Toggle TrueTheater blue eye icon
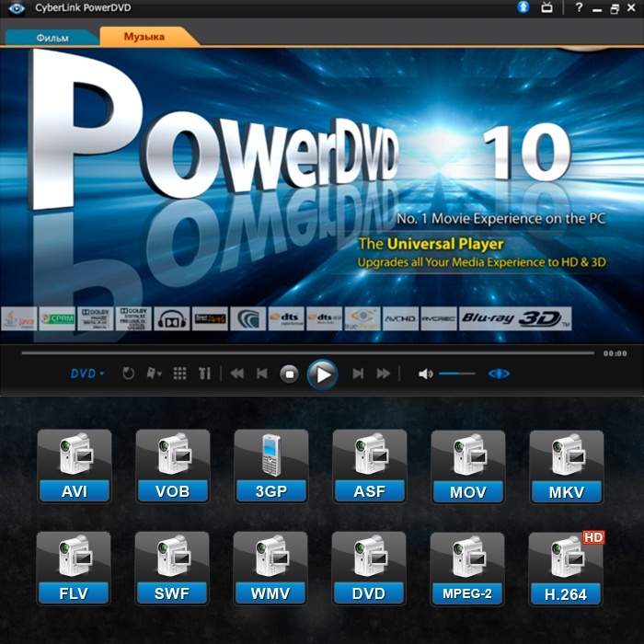The width and height of the screenshot is (644, 644). (x=499, y=374)
